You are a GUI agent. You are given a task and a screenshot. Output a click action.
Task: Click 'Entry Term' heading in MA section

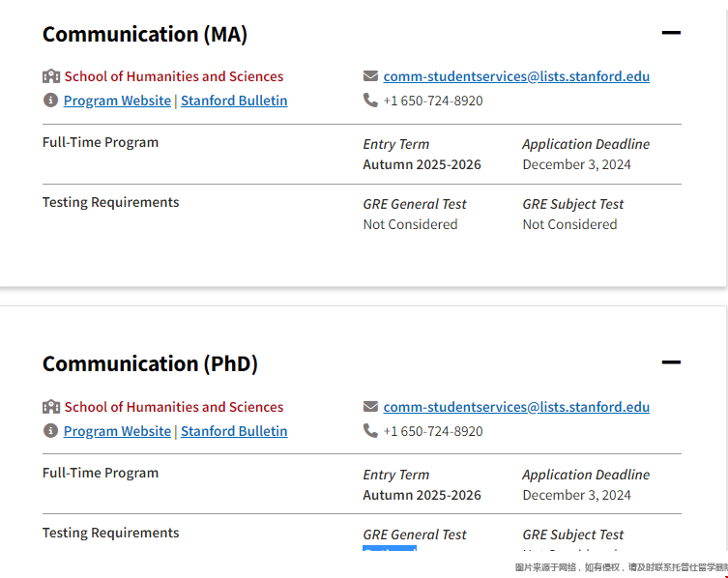click(396, 144)
